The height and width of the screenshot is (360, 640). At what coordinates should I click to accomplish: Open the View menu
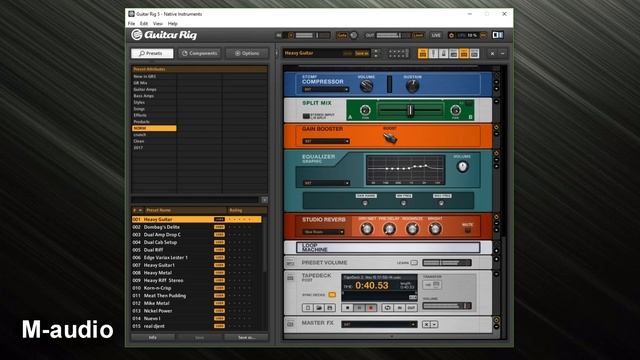pyautogui.click(x=158, y=24)
